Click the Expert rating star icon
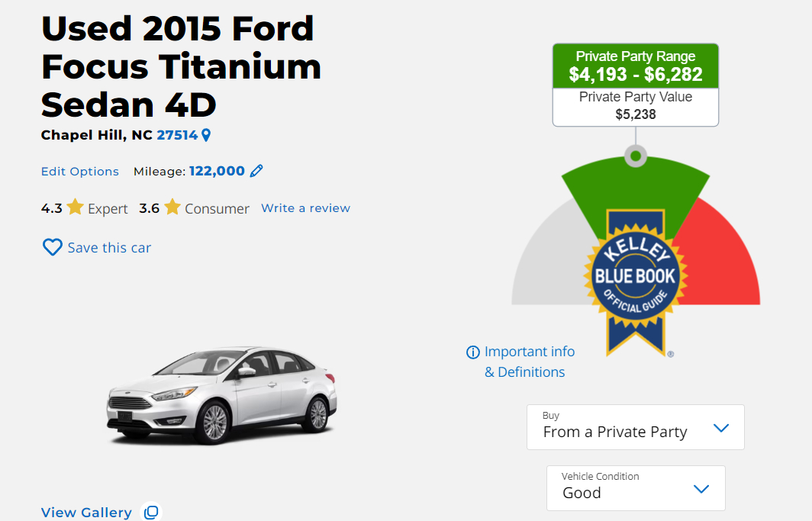812x521 pixels. [x=75, y=207]
